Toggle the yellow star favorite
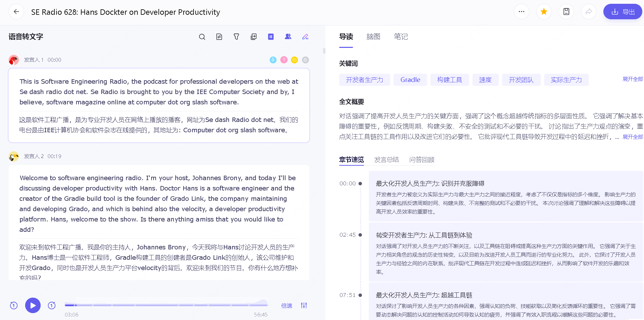The height and width of the screenshot is (320, 644). coord(544,12)
